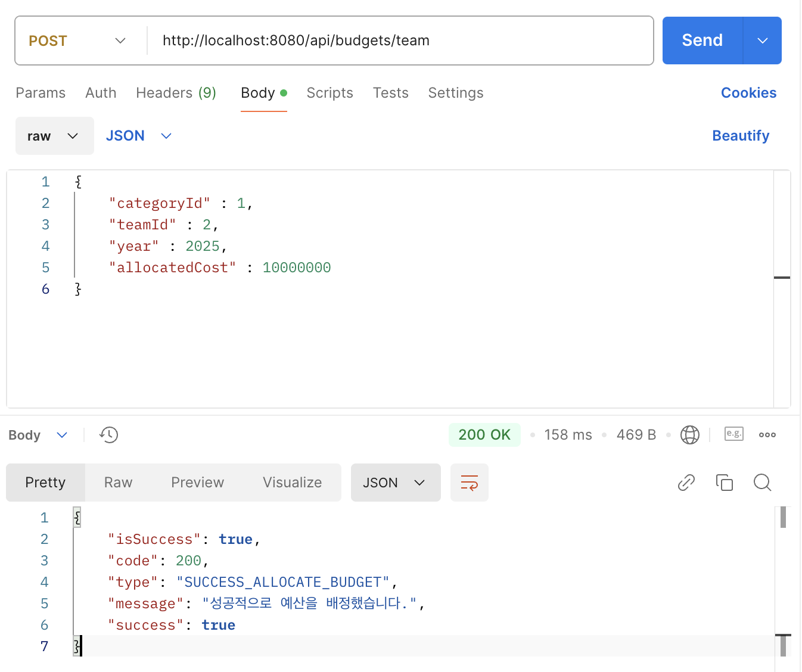Open the Cookies link
Screen dimensions: 802x672
coord(748,93)
